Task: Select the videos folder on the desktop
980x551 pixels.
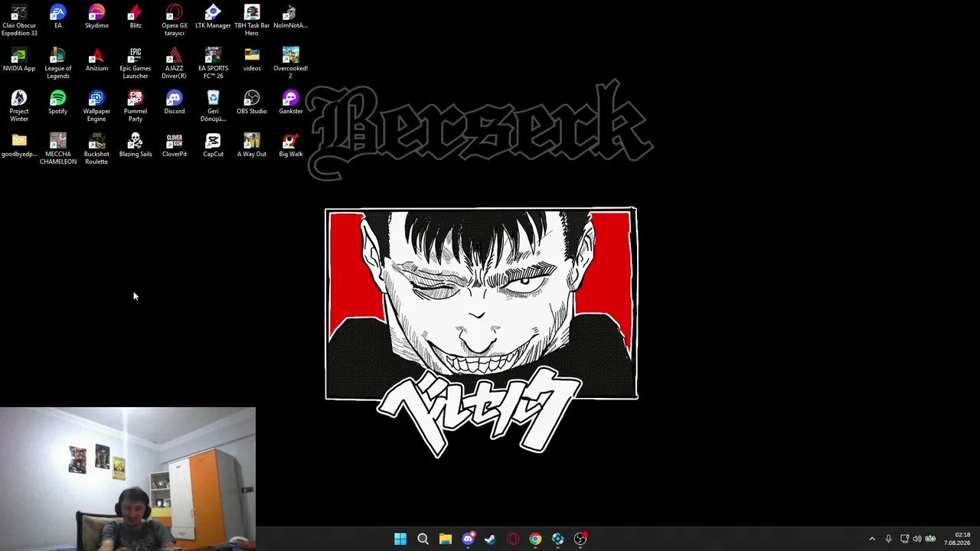Action: (252, 60)
